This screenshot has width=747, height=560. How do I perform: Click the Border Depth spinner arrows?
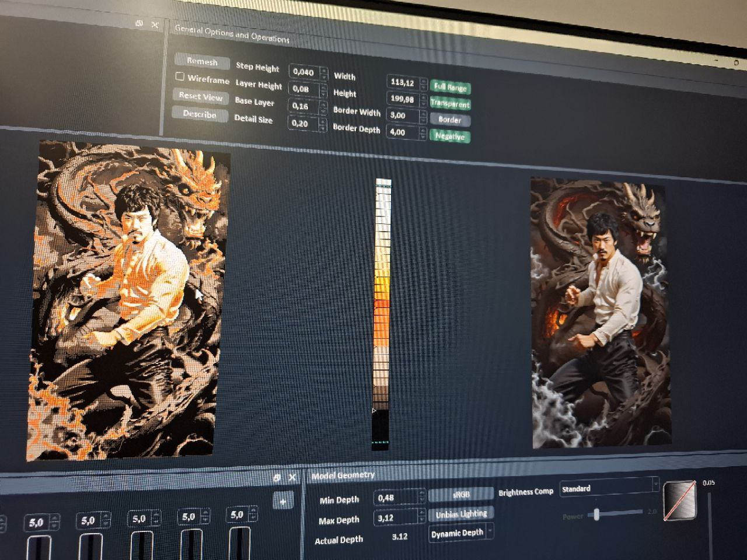(423, 133)
